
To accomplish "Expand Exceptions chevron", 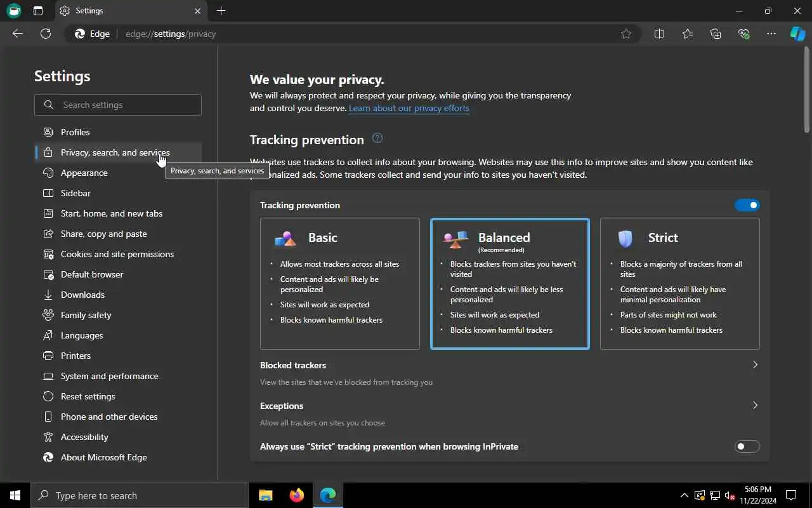I will [755, 405].
